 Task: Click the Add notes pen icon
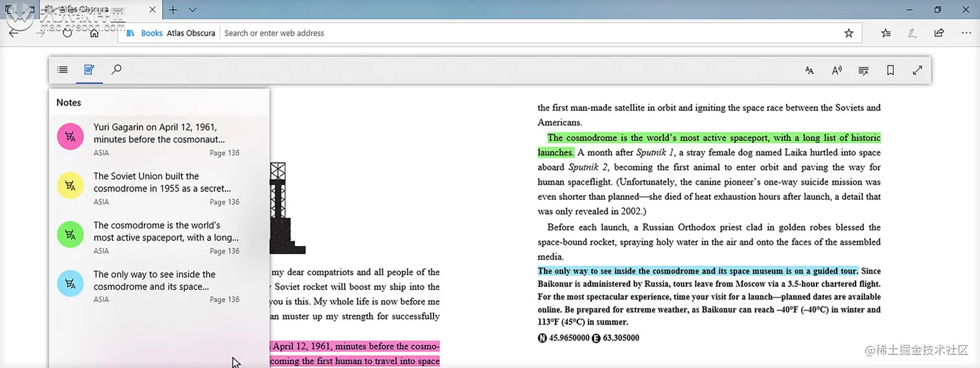(x=913, y=33)
